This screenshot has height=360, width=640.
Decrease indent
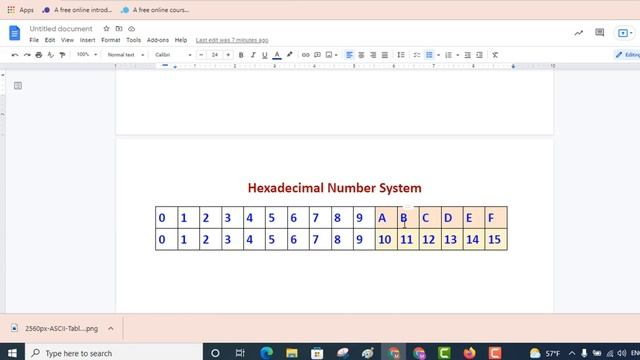click(x=467, y=55)
